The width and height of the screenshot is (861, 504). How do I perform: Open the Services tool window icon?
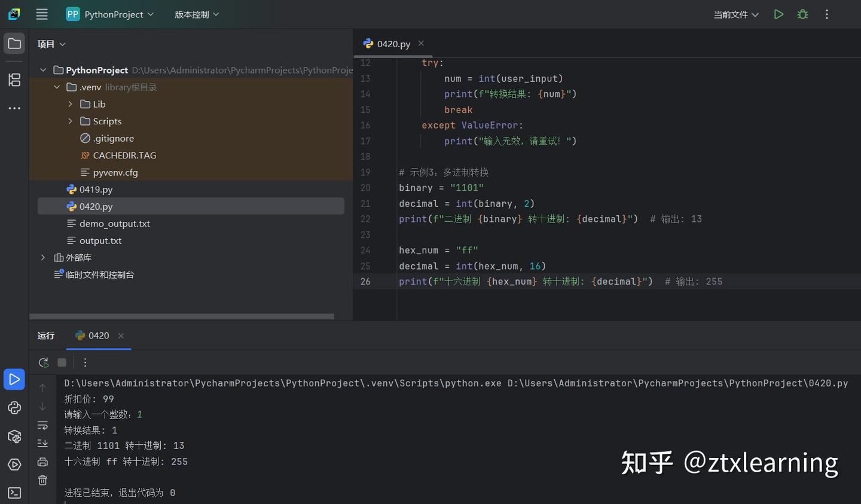14,465
